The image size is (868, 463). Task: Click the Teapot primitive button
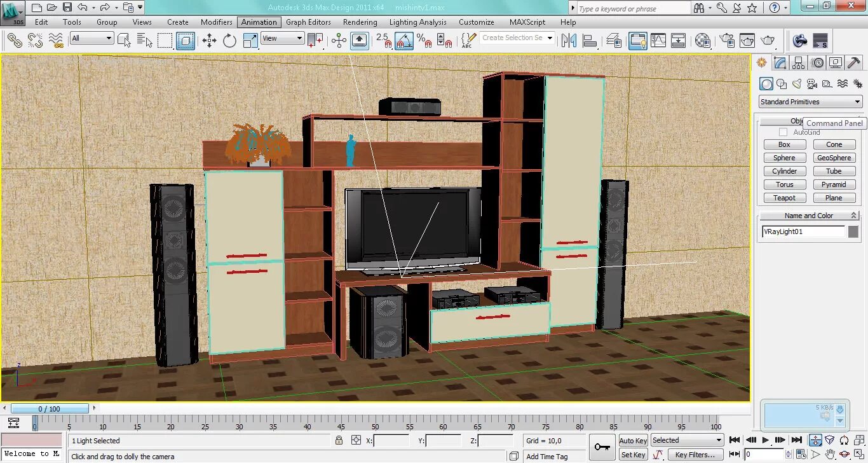tap(785, 198)
